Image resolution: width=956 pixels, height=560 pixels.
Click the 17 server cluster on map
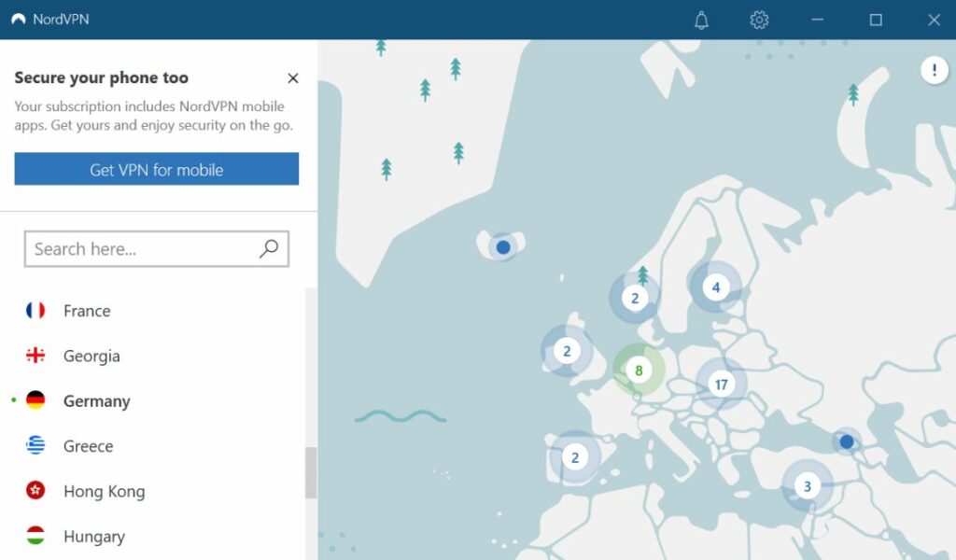(722, 385)
